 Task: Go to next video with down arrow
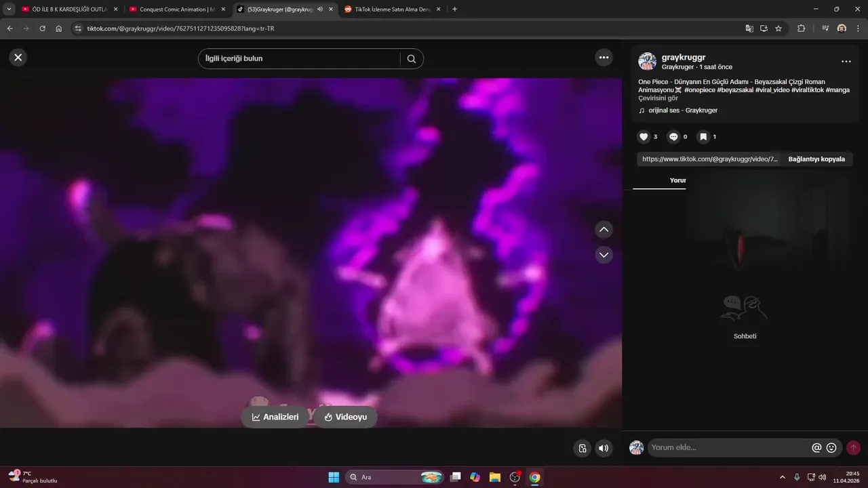coord(604,255)
